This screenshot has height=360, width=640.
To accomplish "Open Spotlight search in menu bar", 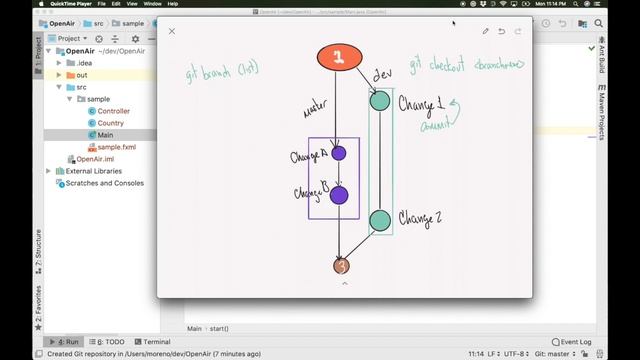I will pyautogui.click(x=576, y=4).
